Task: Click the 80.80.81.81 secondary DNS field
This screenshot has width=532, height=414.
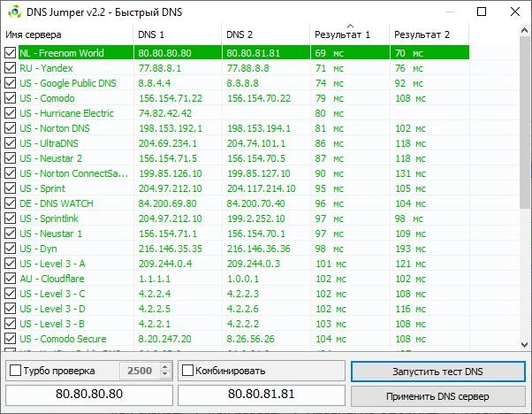Action: click(262, 394)
